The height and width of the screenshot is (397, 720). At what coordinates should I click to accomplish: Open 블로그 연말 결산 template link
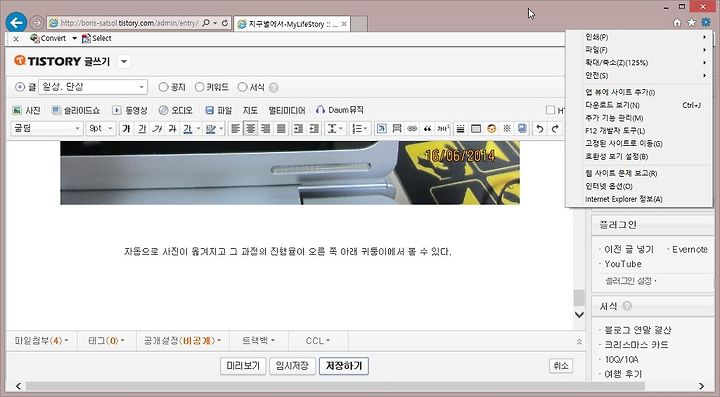[x=637, y=330]
